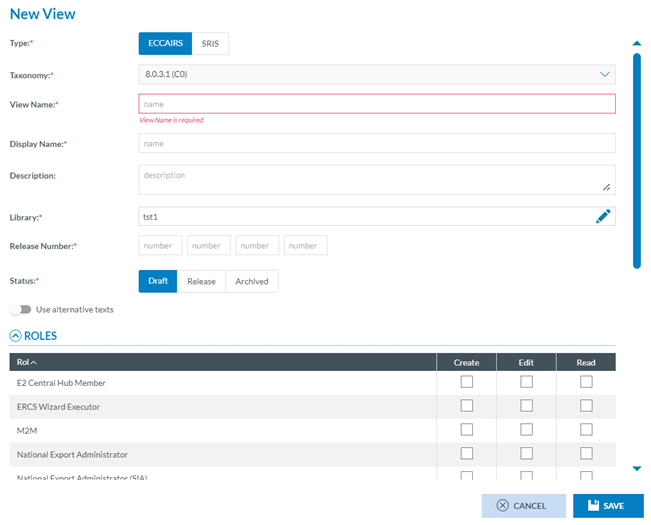Check Create for National Export Administrator
The height and width of the screenshot is (525, 651).
pyautogui.click(x=466, y=453)
